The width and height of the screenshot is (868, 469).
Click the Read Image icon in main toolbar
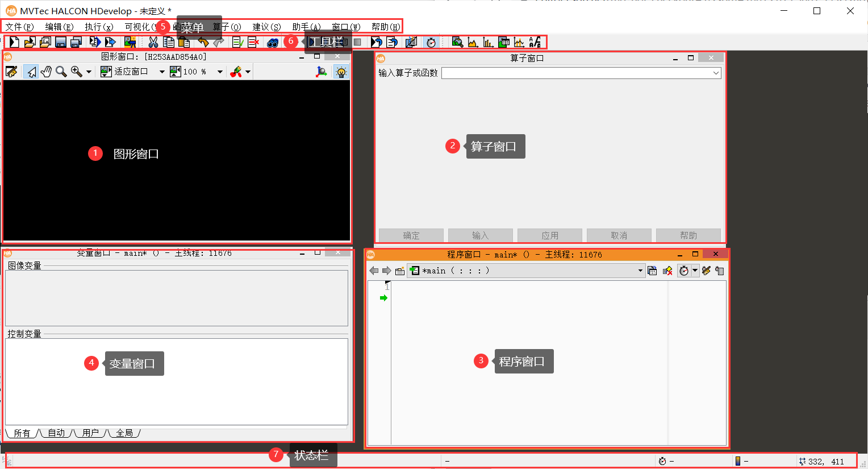pos(130,42)
